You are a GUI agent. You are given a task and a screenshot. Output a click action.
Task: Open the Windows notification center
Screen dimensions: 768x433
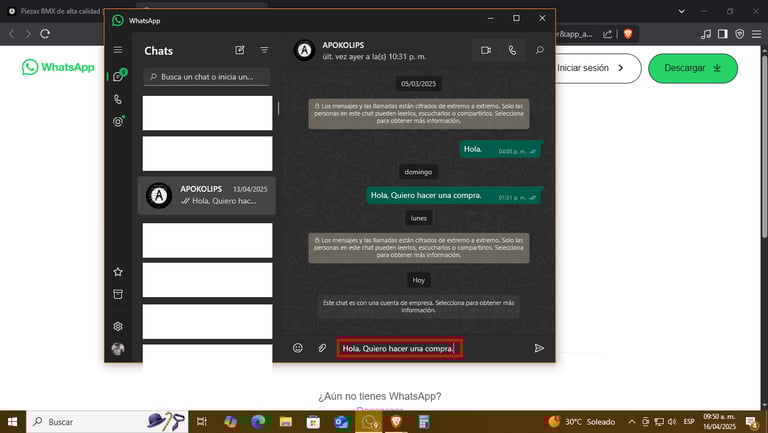point(752,422)
